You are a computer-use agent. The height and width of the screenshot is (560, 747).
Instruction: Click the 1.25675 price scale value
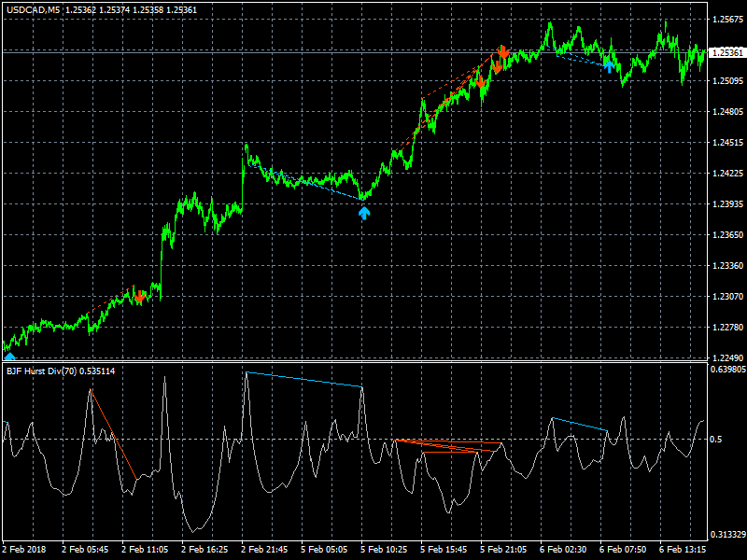[x=727, y=20]
